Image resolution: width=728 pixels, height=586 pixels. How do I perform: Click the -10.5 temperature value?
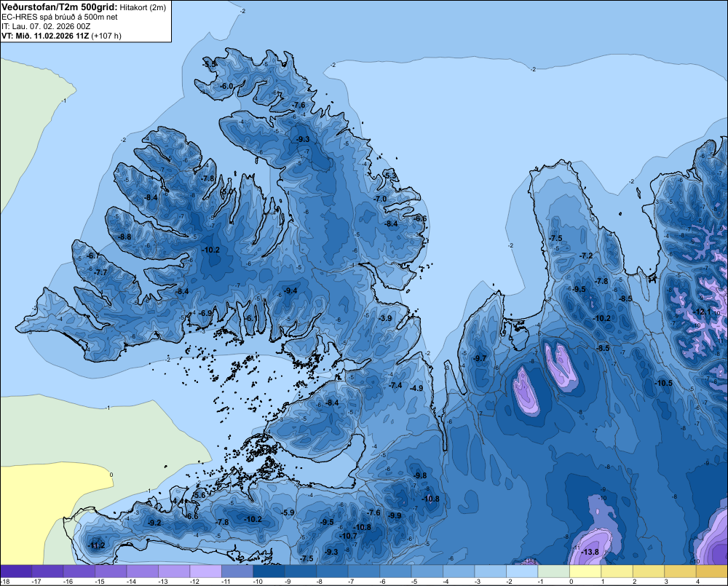pos(663,383)
